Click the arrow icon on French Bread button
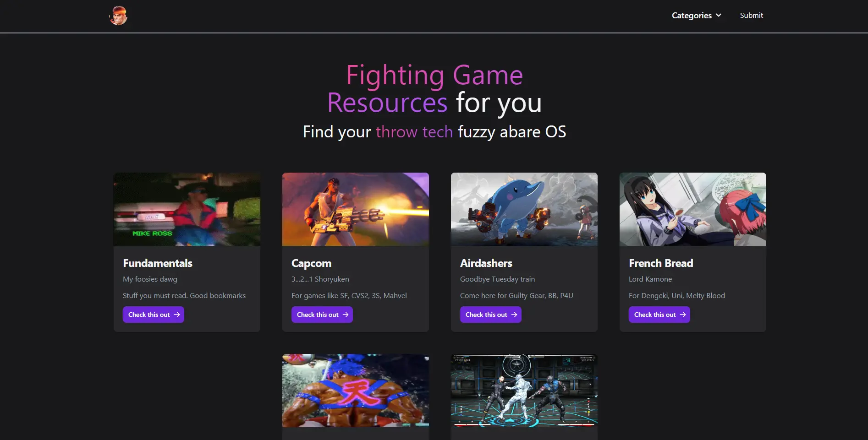 coord(683,315)
